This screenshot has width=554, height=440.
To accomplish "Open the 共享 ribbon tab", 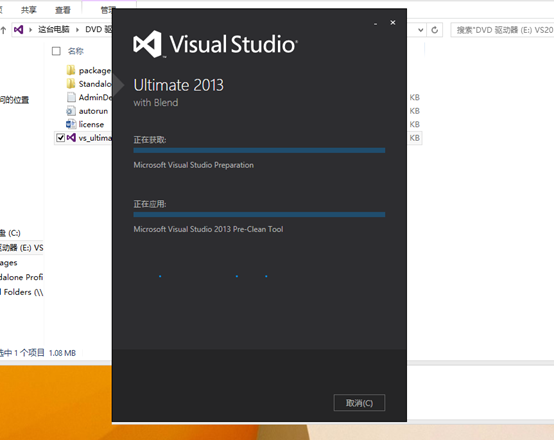I will click(x=29, y=10).
